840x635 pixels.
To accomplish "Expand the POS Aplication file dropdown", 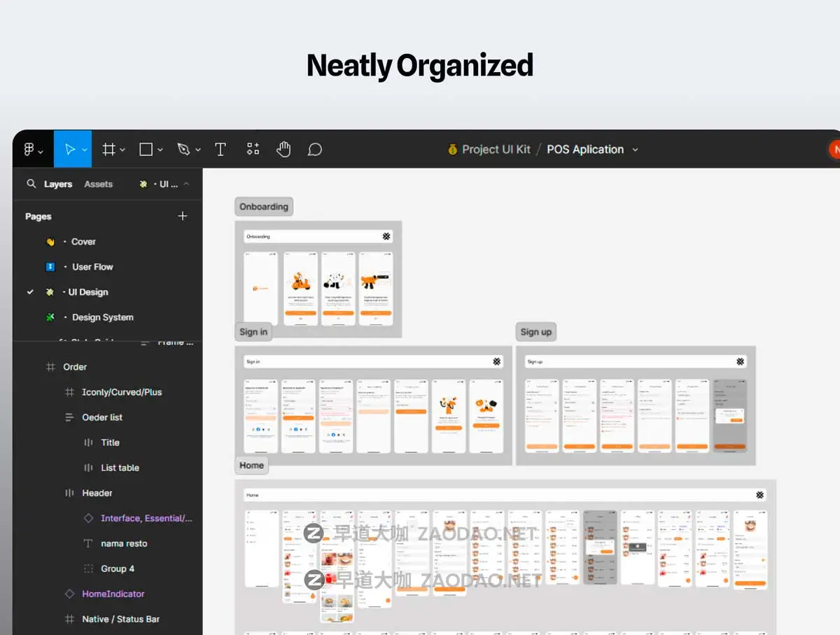I will [636, 150].
